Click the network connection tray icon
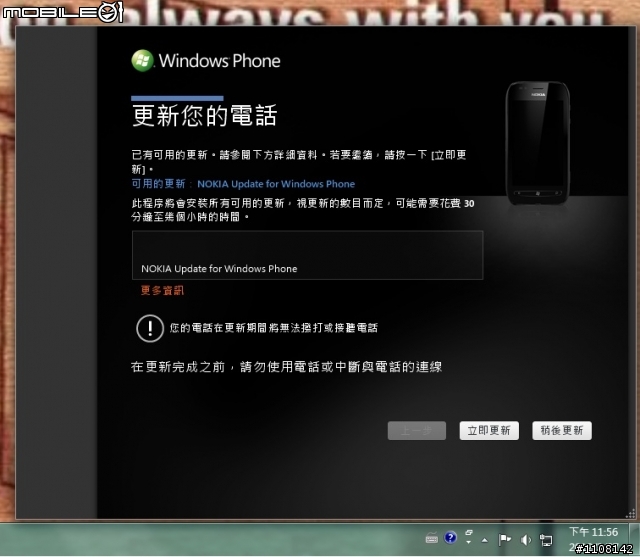Viewport: 640px width, 557px height. (545, 540)
